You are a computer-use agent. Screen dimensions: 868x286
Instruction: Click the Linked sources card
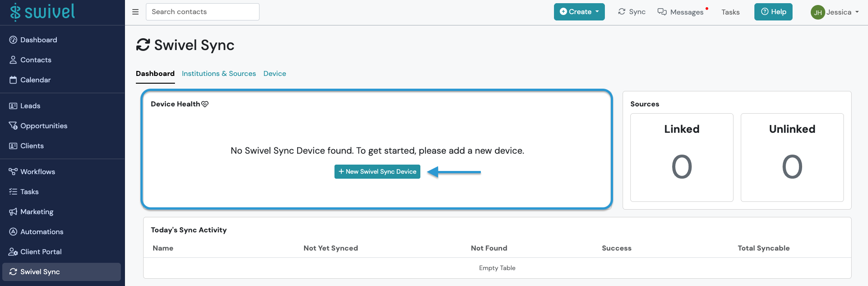[682, 157]
